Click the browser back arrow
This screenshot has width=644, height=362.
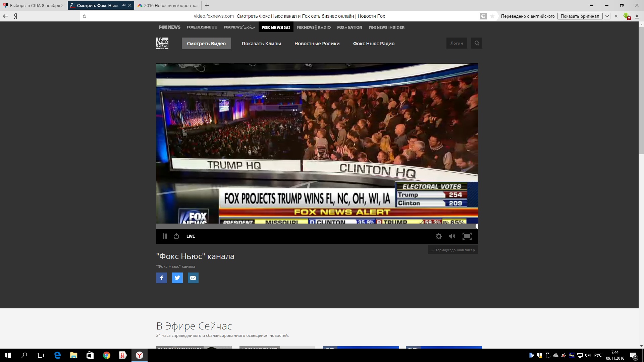click(x=5, y=16)
